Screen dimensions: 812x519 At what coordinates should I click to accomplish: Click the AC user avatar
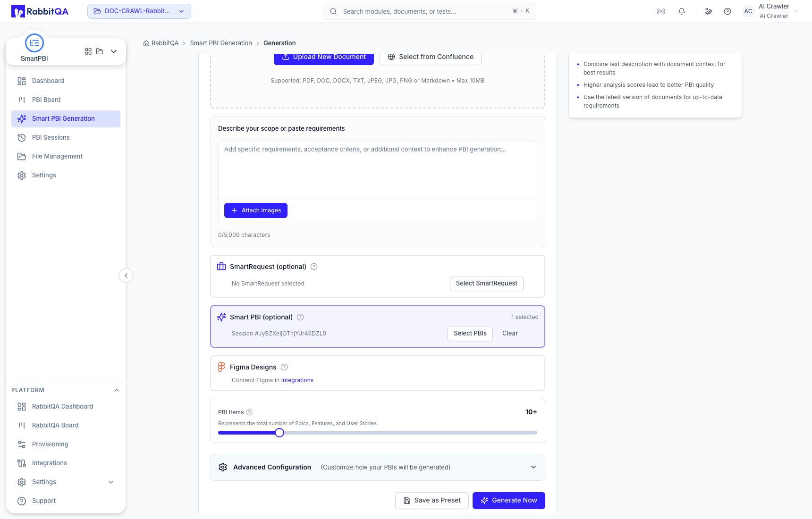(x=748, y=11)
